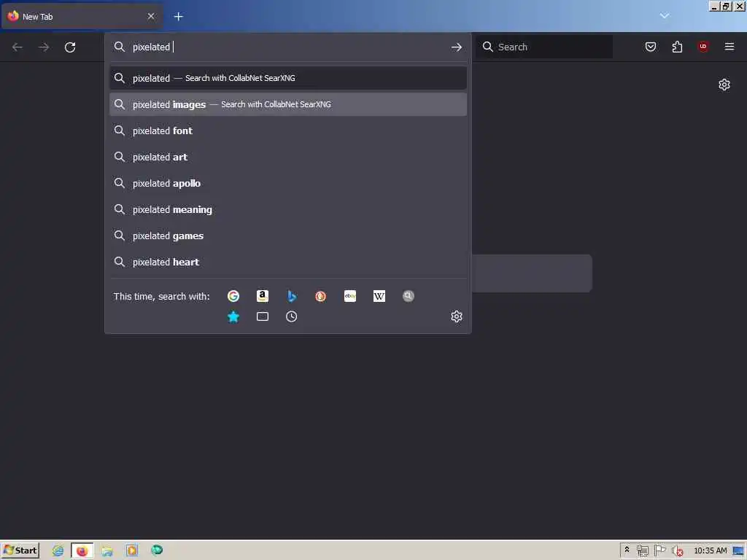Search with the gray magnifier engine icon
Screen dimensions: 747x560
click(x=409, y=296)
